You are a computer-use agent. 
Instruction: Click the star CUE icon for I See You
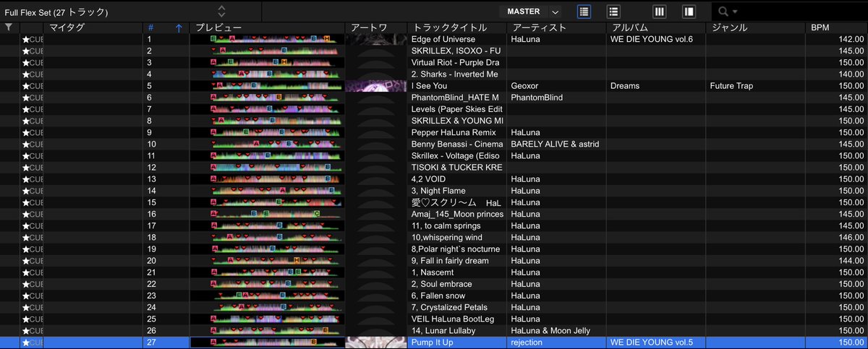33,86
